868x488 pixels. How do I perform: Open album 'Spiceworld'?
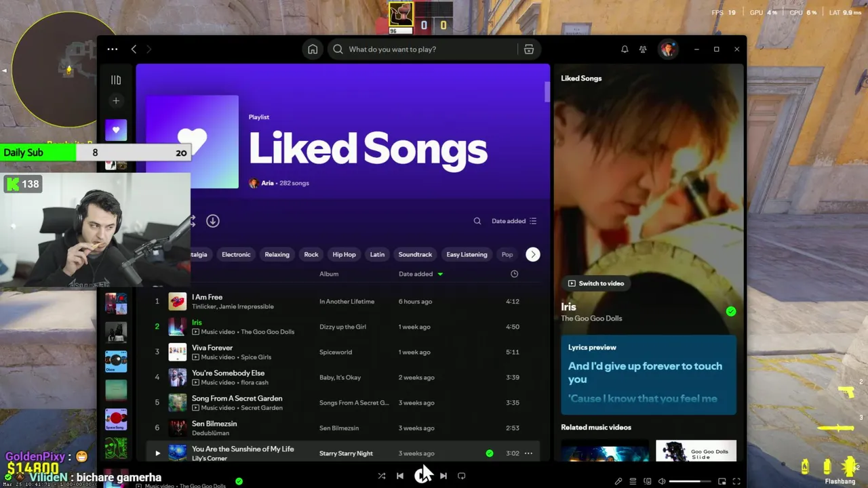[x=336, y=352]
